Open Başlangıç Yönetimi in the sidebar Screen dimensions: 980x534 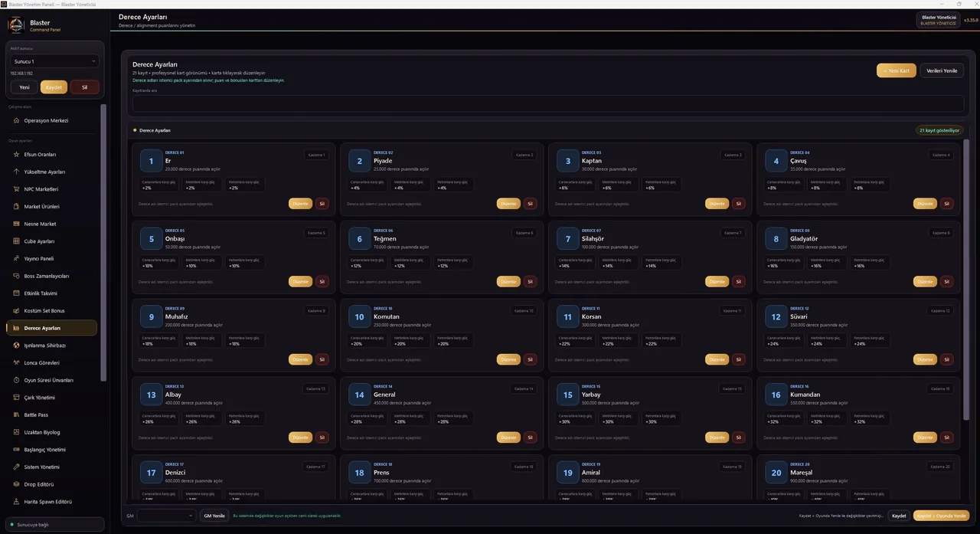[51, 450]
